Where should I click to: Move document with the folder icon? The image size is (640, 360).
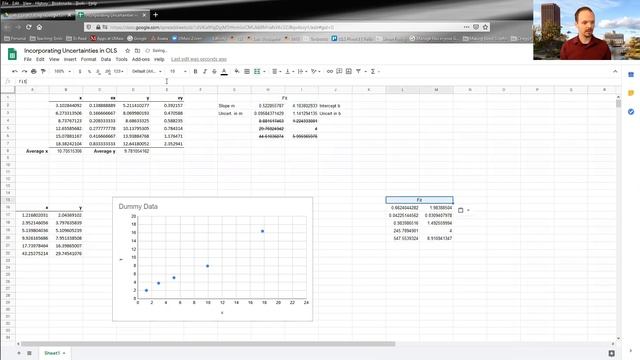tap(138, 51)
